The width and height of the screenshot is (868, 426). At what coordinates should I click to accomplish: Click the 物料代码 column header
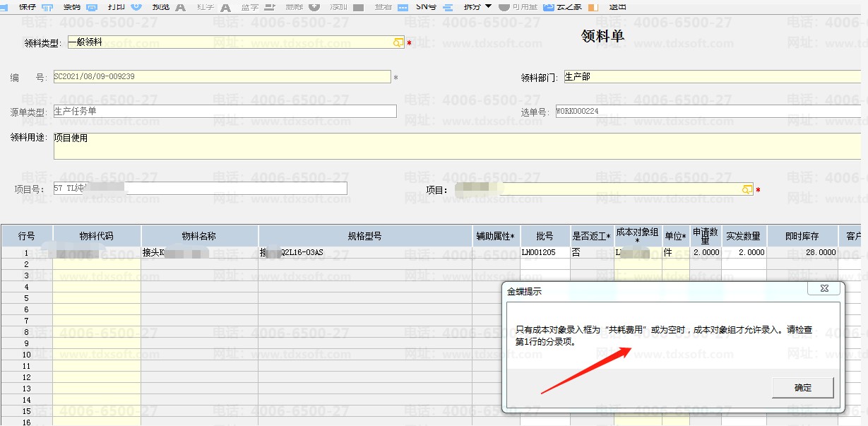click(97, 236)
